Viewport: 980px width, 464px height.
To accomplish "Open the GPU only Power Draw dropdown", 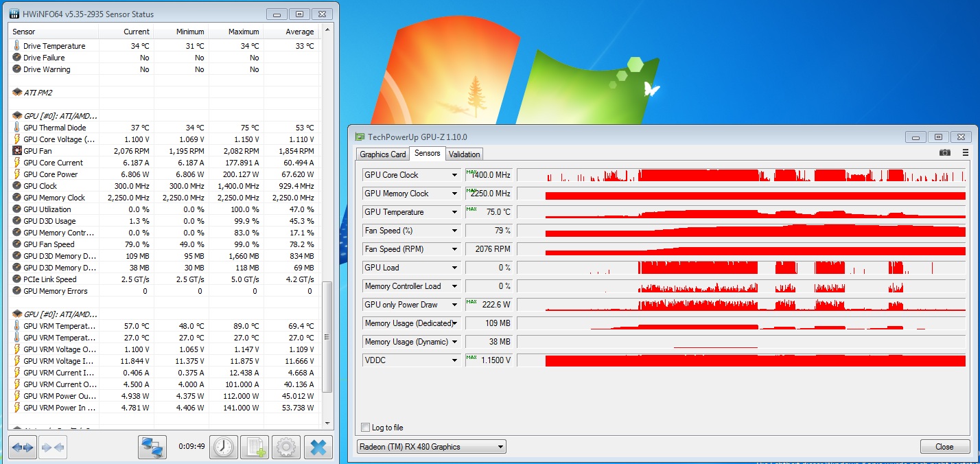I will tap(454, 305).
